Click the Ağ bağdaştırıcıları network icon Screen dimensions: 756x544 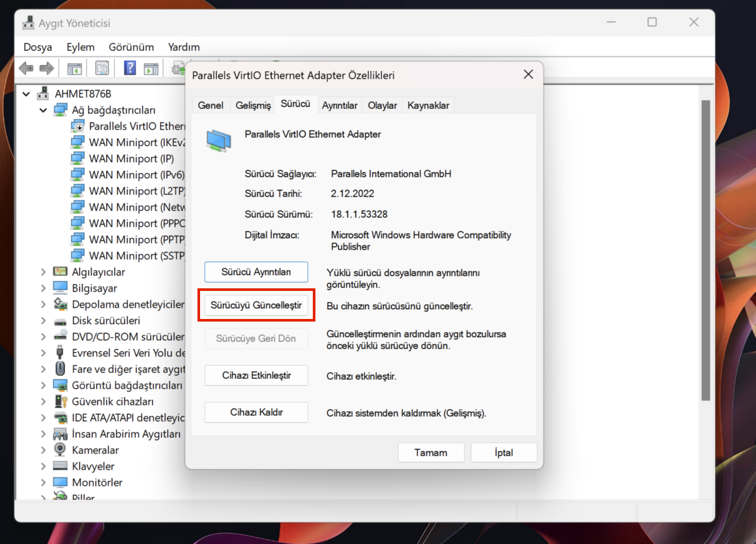point(60,110)
